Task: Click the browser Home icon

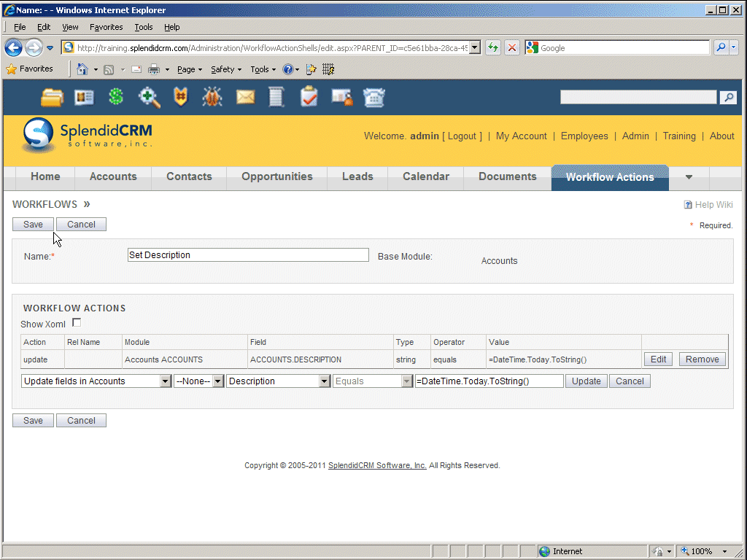Action: coord(82,69)
